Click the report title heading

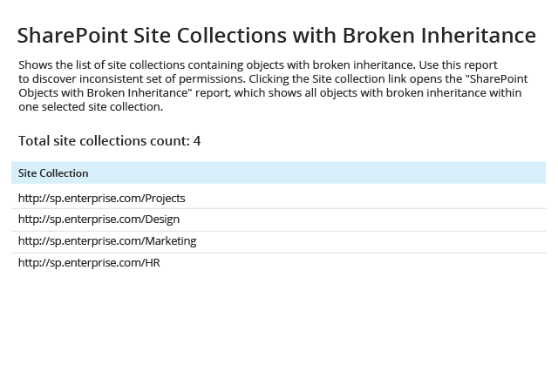pos(276,36)
